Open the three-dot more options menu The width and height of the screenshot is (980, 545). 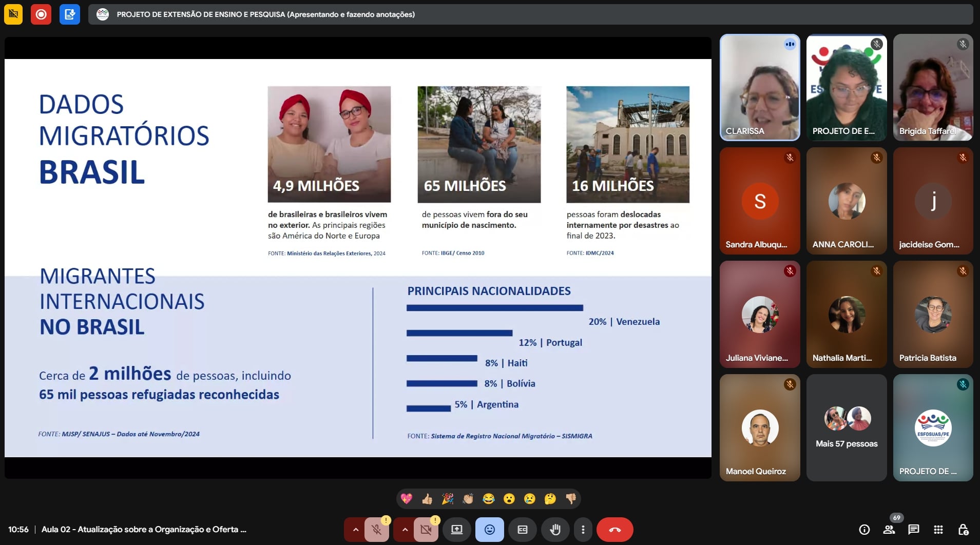click(x=583, y=530)
